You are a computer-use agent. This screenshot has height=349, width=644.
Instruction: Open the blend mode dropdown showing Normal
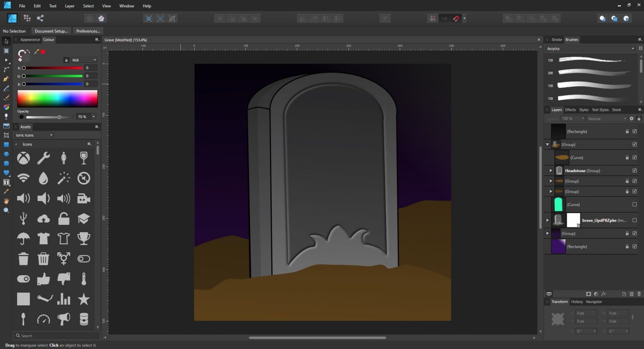606,118
